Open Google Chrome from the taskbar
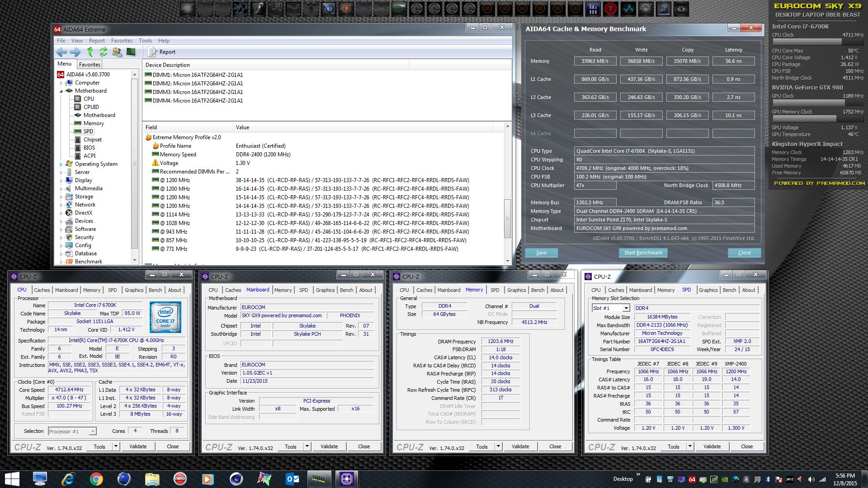Screen dimensions: 868x488 tap(96, 479)
